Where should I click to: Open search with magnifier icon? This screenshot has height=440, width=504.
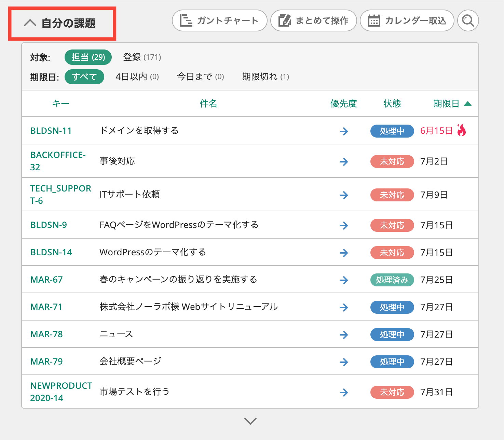point(468,20)
